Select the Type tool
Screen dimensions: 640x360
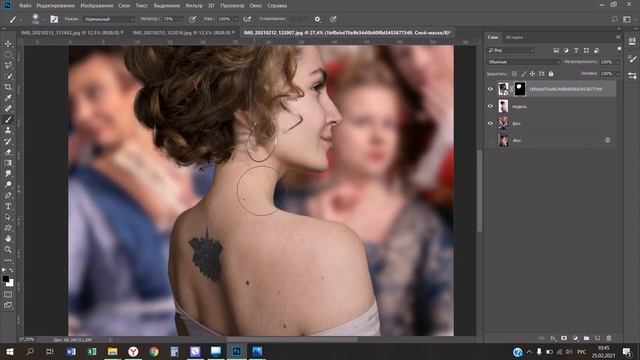click(x=8, y=206)
